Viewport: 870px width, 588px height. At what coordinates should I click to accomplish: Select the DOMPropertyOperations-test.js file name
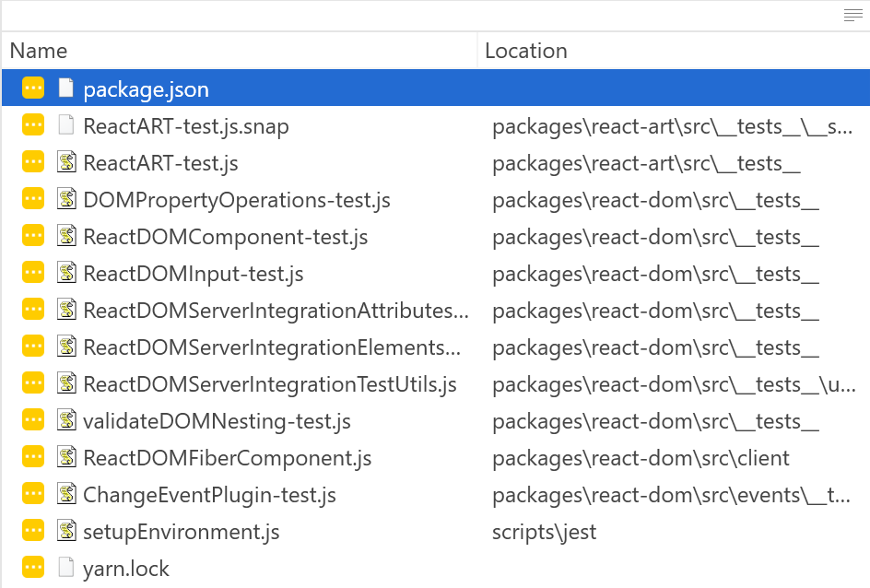pyautogui.click(x=237, y=201)
